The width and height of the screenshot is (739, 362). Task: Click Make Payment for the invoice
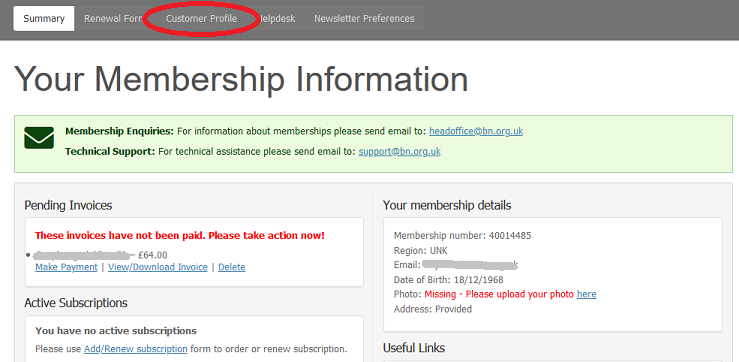66,267
